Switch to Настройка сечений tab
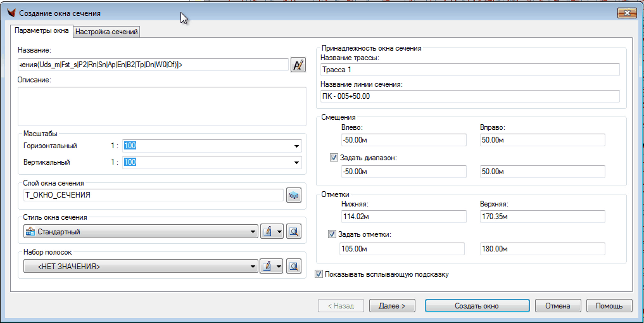Image resolution: width=644 pixels, height=323 pixels. [106, 32]
